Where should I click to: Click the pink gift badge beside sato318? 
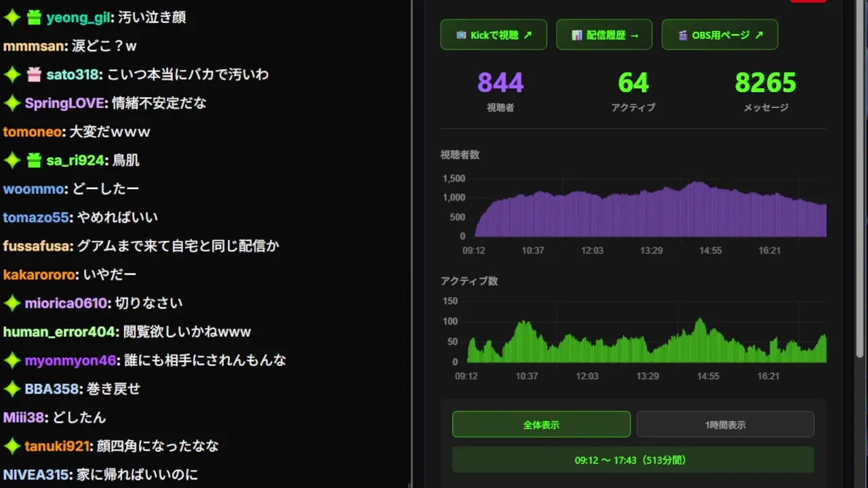[x=34, y=75]
